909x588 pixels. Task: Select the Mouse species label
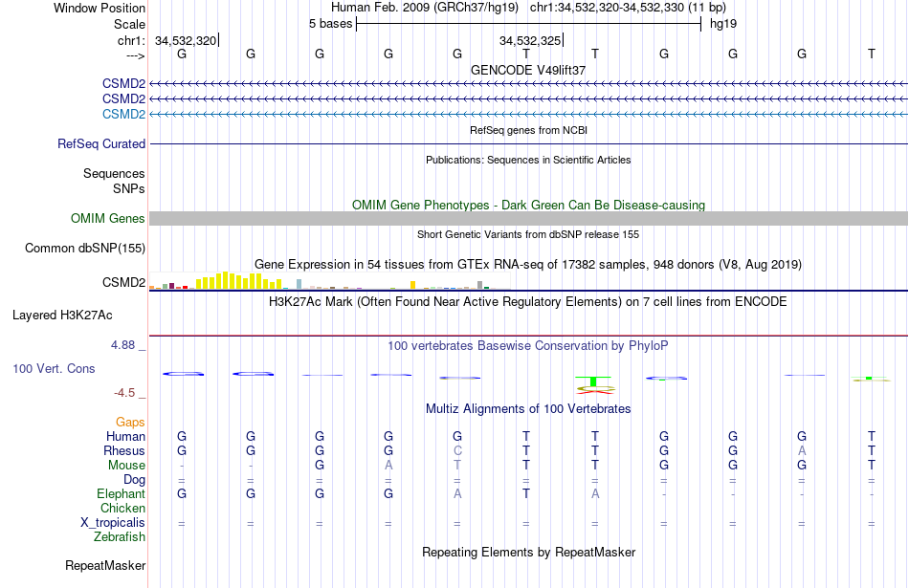coord(127,466)
